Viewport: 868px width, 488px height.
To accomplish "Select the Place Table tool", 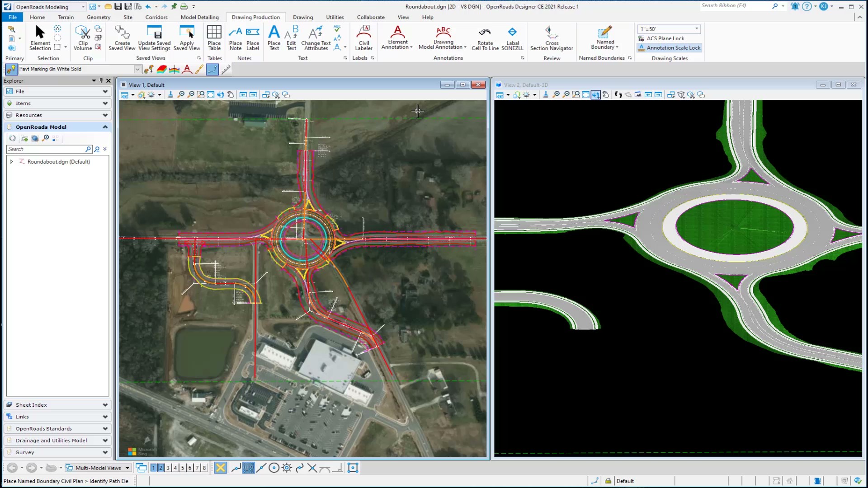I will click(214, 38).
